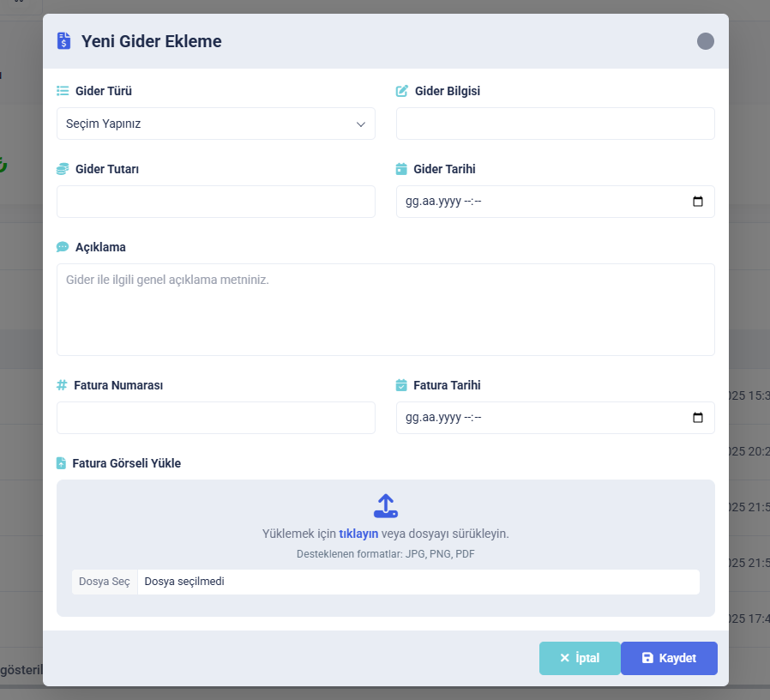This screenshot has height=700, width=770.
Task: Close the dialog with the round gray button
Action: click(706, 41)
